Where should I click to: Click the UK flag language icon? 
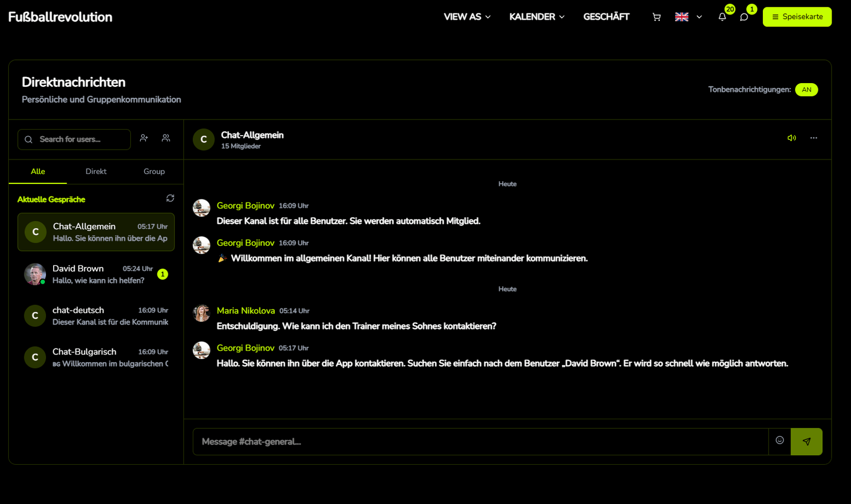point(681,17)
